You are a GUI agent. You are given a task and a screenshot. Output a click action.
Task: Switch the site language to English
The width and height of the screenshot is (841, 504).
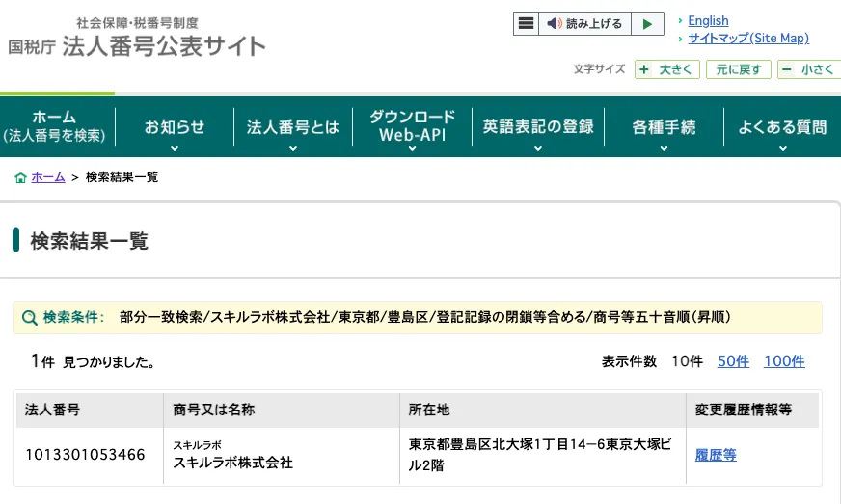pos(708,21)
